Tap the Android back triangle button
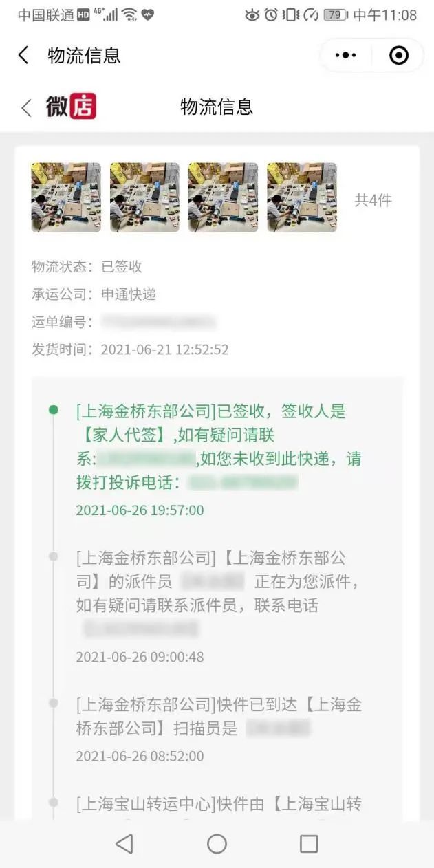434x868 pixels. tap(124, 844)
